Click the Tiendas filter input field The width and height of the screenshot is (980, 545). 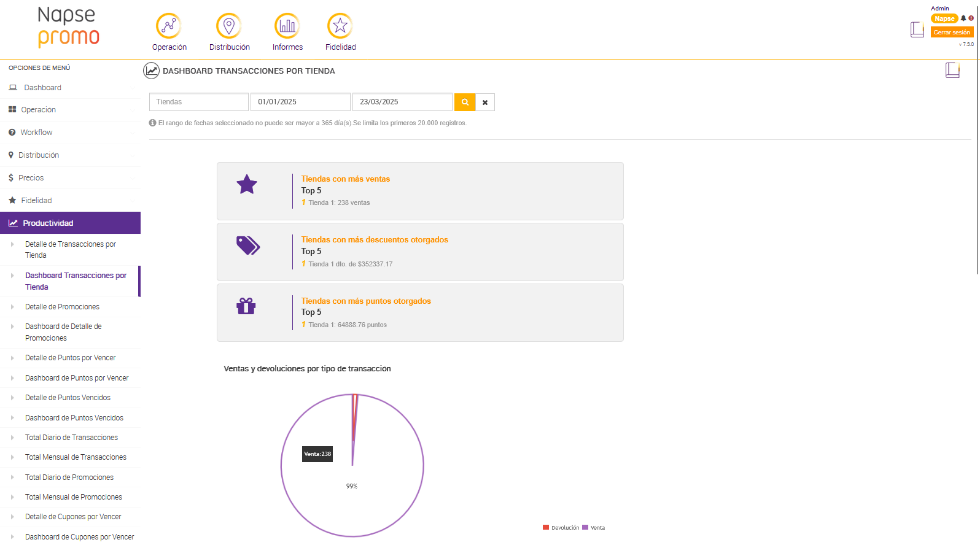(x=198, y=102)
